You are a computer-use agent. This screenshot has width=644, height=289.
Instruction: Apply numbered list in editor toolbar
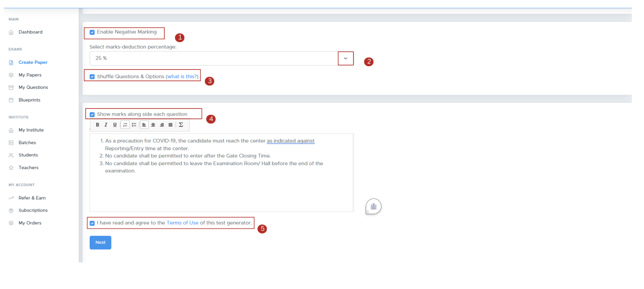(x=125, y=125)
